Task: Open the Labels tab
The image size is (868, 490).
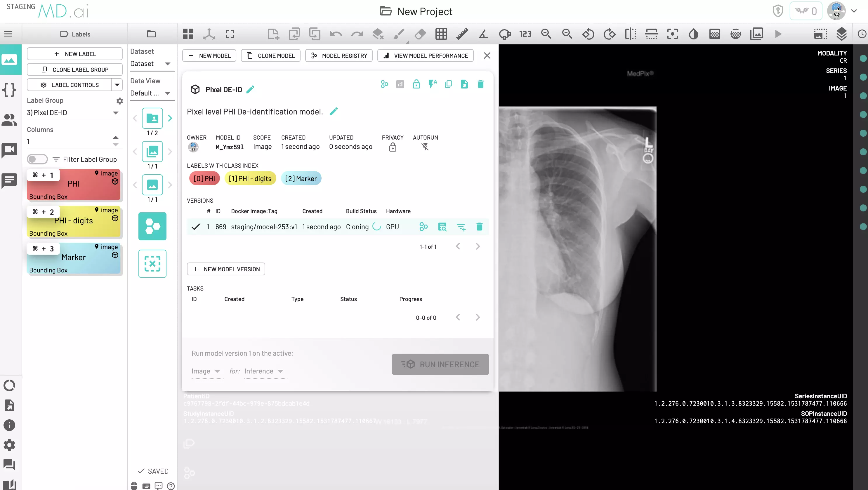Action: 75,34
